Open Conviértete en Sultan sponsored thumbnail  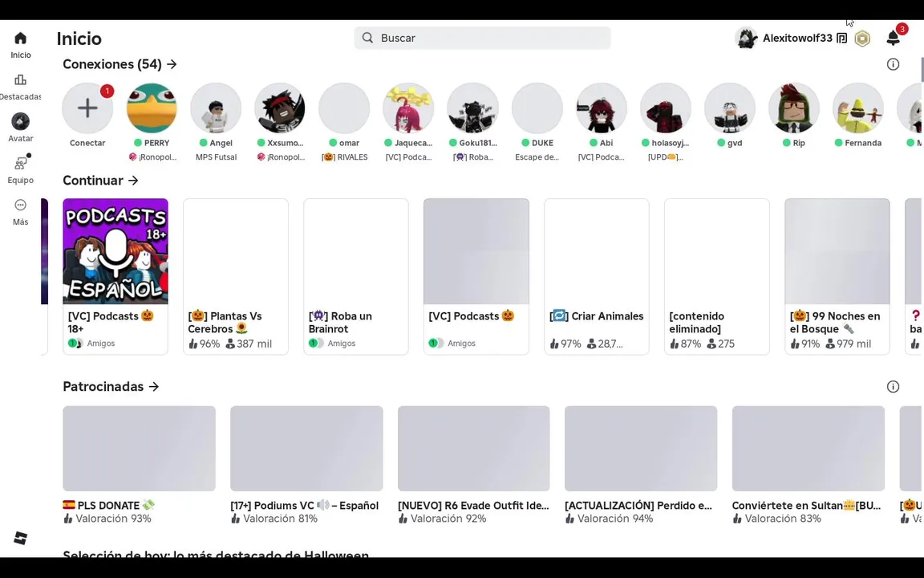[808, 448]
